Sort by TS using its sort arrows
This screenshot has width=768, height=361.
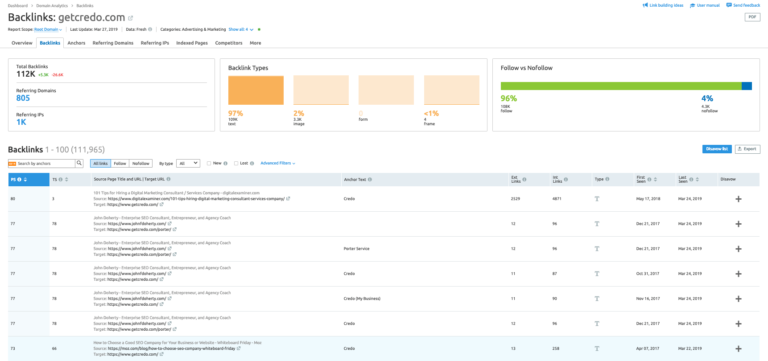click(x=66, y=180)
